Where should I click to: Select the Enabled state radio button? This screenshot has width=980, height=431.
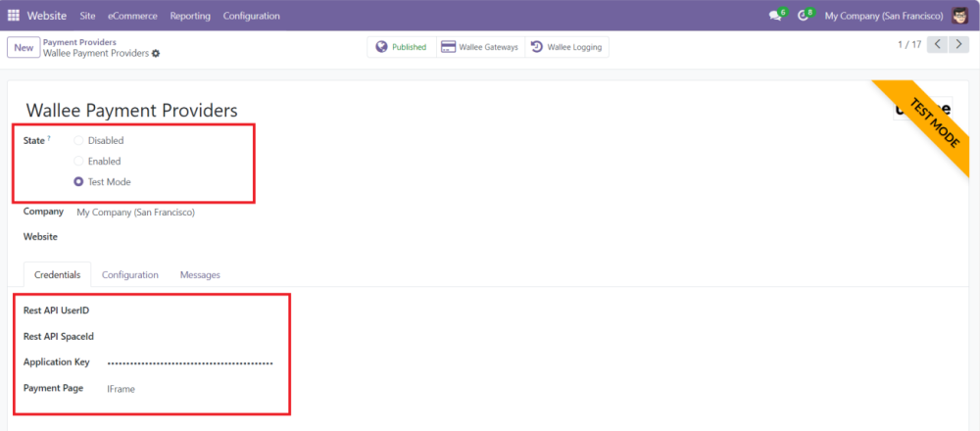78,161
